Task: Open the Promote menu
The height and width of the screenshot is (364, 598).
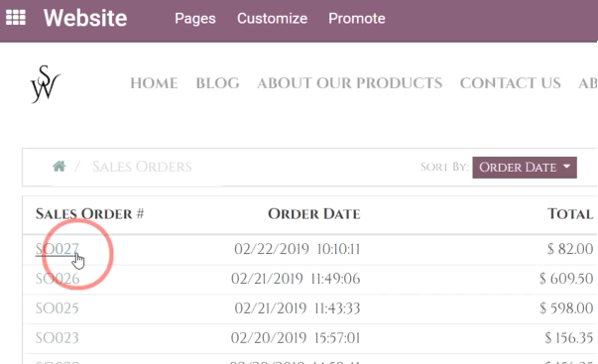Action: 357,18
